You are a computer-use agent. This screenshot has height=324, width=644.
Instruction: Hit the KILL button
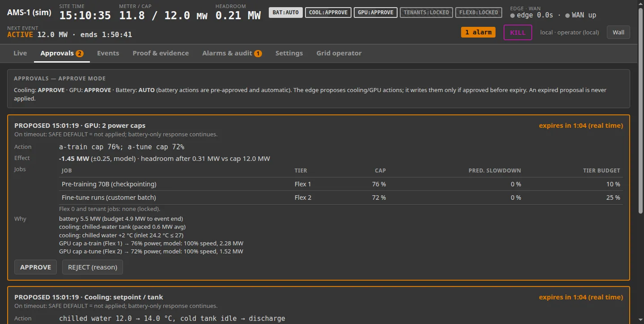coord(518,32)
